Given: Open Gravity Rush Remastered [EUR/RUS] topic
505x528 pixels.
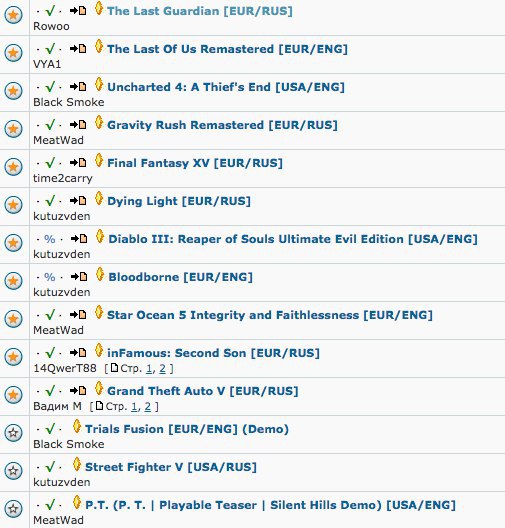Looking at the screenshot, I should [x=222, y=125].
